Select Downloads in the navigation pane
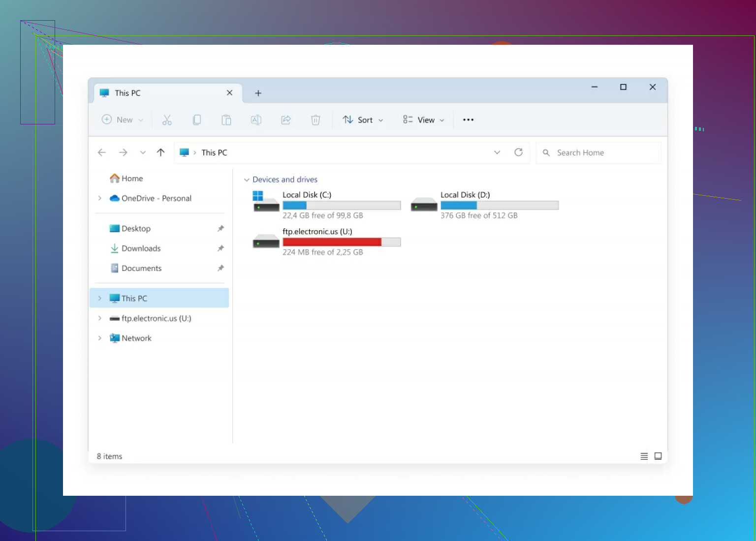Viewport: 756px width, 541px height. pos(141,249)
